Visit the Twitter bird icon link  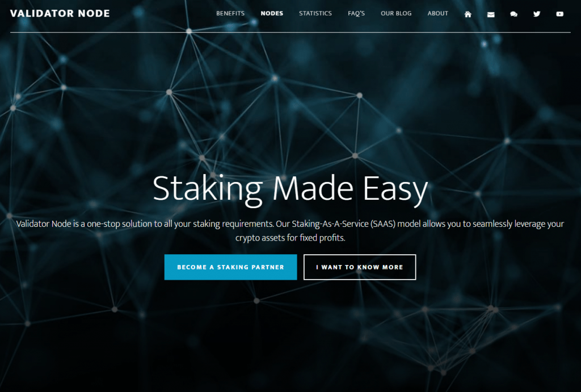click(x=537, y=14)
